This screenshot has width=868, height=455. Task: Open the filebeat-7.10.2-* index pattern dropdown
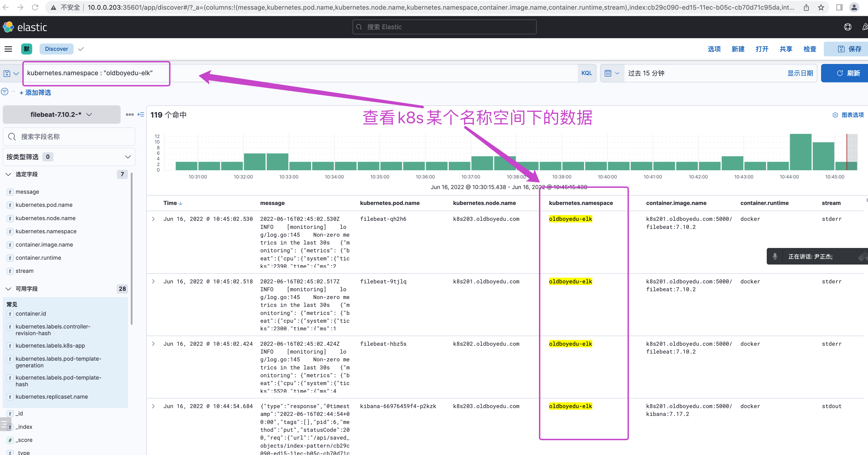[62, 115]
